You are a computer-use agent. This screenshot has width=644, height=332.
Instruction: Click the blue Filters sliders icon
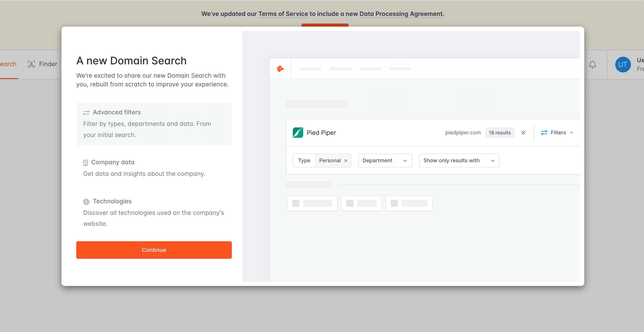click(x=544, y=132)
